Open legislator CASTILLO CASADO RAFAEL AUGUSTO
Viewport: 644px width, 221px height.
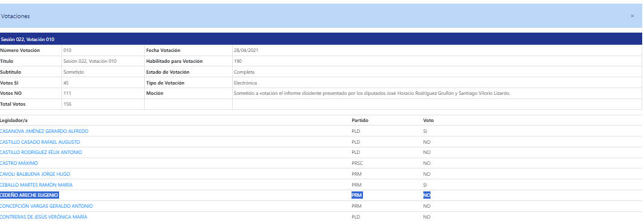(40, 142)
